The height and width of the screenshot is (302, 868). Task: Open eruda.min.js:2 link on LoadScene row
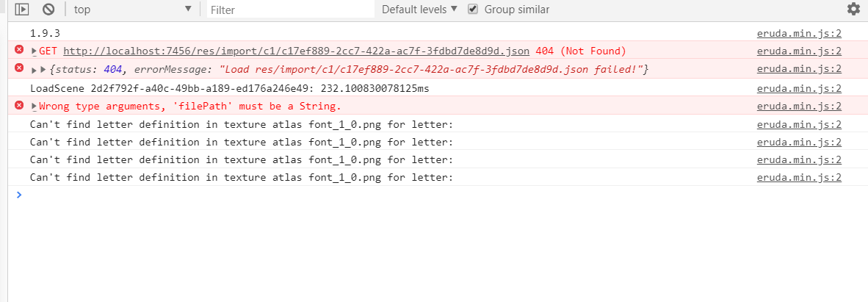coord(799,88)
